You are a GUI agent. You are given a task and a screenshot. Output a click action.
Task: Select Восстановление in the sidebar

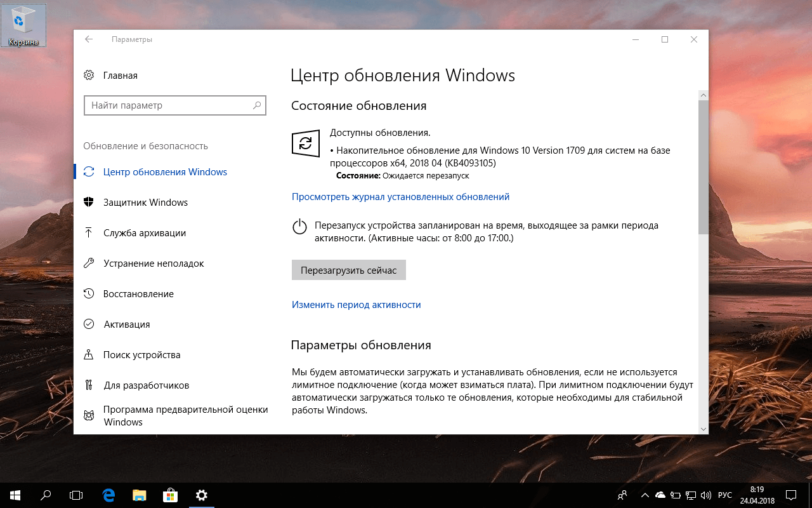pyautogui.click(x=138, y=293)
